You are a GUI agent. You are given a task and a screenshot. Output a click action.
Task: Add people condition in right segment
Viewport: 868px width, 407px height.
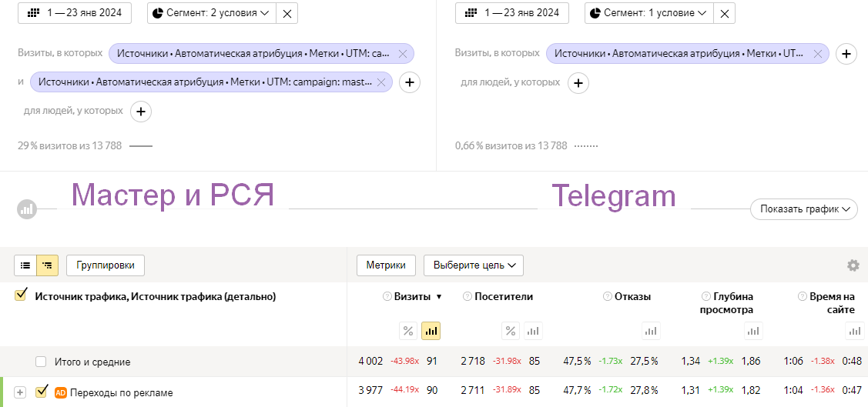pos(578,83)
